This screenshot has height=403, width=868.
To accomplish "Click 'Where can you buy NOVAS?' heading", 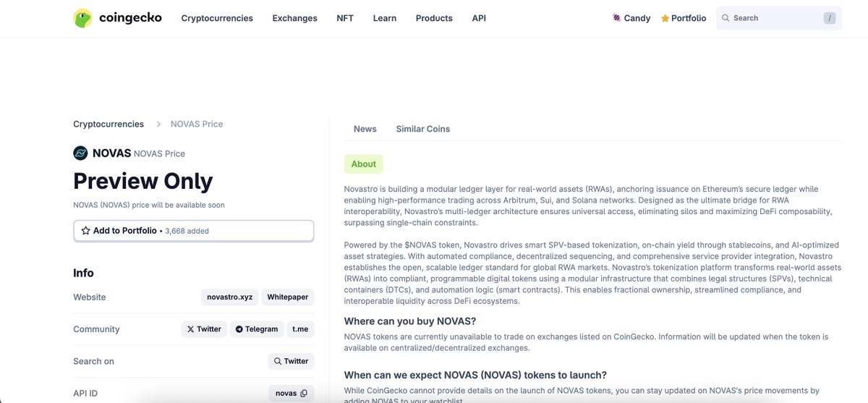I will [x=410, y=321].
